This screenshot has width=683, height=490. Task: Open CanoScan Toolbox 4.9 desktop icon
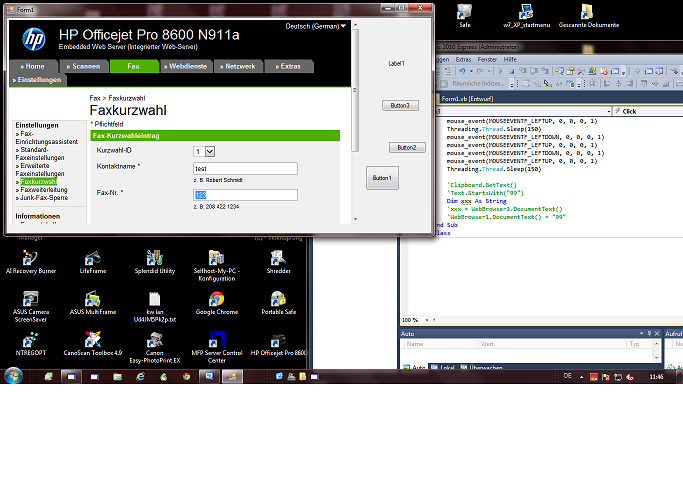pos(93,344)
